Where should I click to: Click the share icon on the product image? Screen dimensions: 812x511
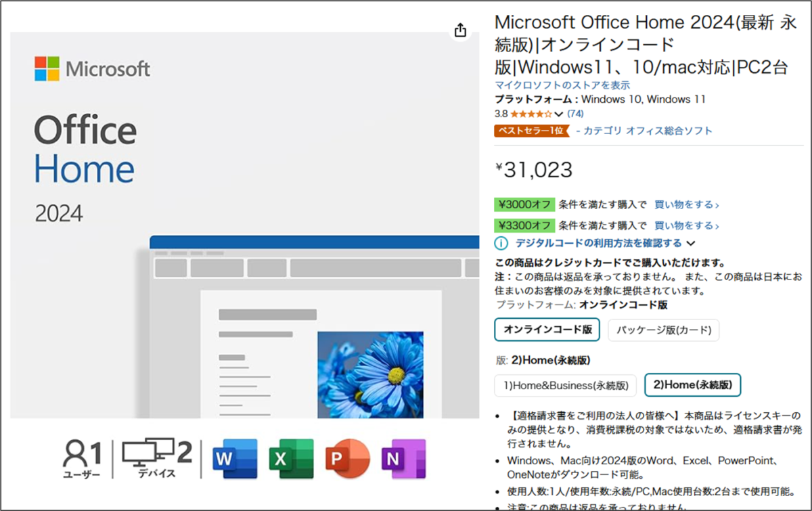click(460, 30)
